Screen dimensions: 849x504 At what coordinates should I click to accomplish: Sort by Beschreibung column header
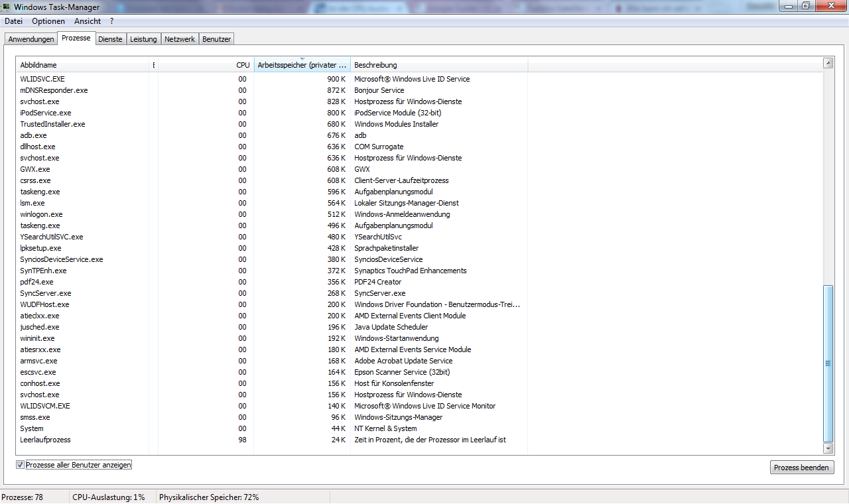pyautogui.click(x=439, y=65)
